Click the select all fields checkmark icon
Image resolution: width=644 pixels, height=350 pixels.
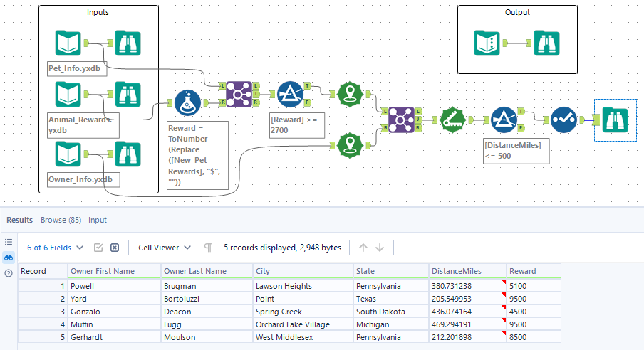point(98,248)
